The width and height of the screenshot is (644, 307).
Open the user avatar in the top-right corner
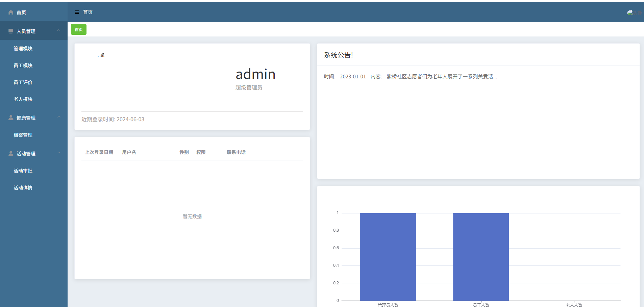630,12
